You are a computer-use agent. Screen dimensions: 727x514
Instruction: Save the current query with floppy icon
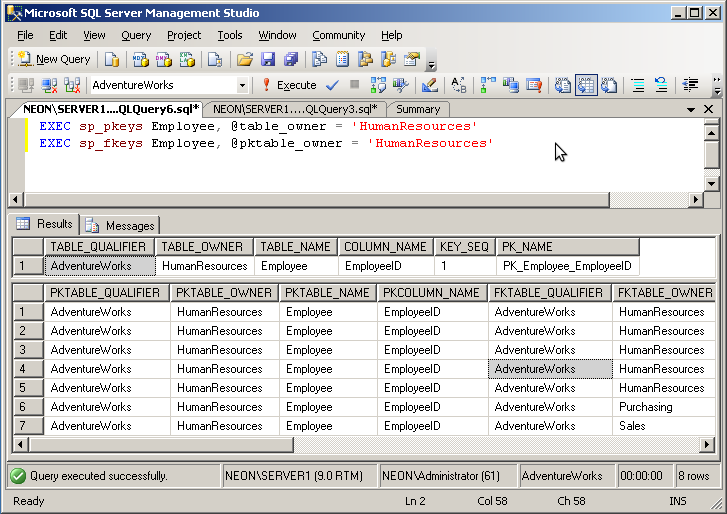268,59
